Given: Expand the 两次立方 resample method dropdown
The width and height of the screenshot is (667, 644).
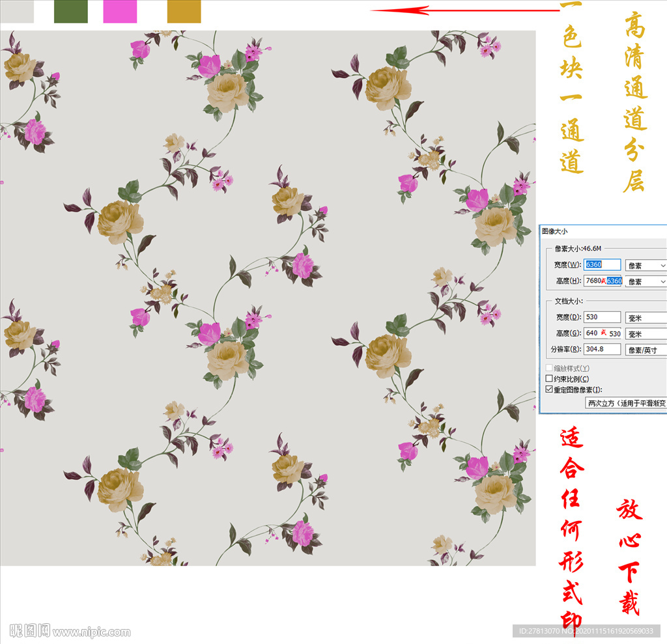Looking at the screenshot, I should [626, 403].
